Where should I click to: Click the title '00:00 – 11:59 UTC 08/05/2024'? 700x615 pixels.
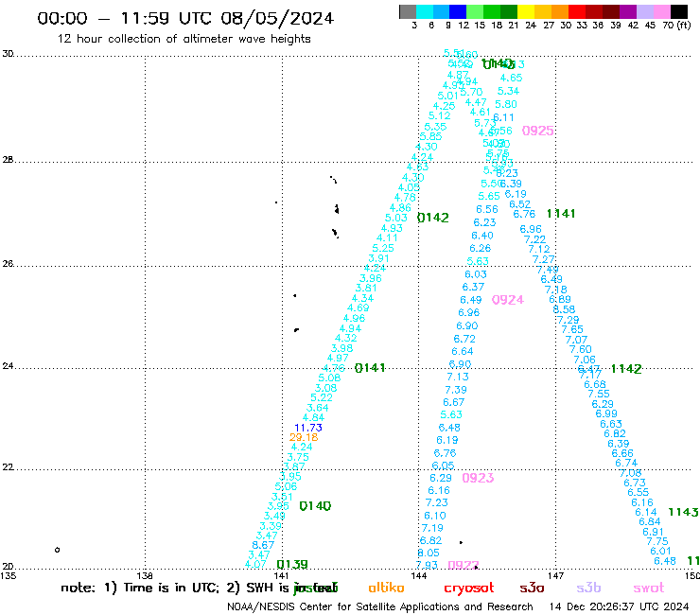click(x=185, y=18)
